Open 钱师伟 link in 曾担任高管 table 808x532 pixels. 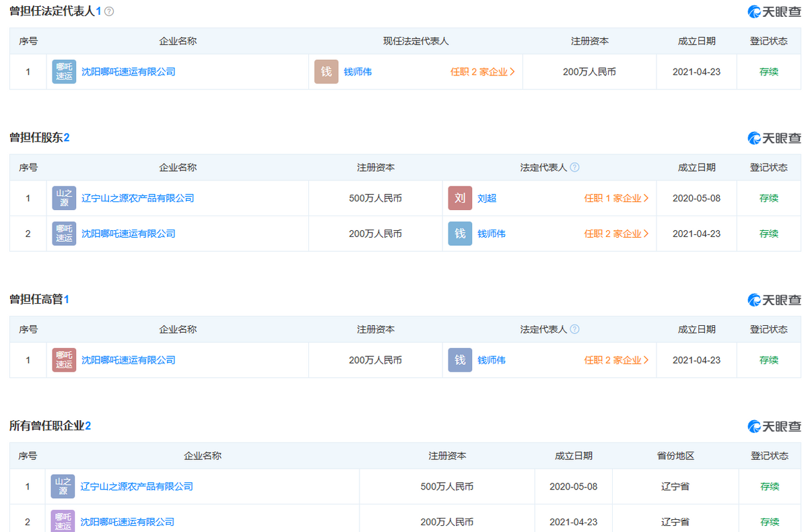click(x=492, y=360)
